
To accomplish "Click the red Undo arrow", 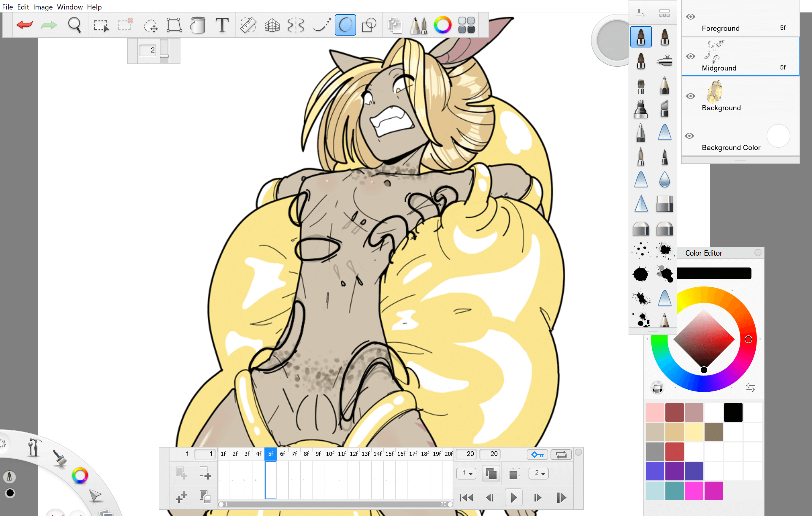I will pyautogui.click(x=25, y=25).
